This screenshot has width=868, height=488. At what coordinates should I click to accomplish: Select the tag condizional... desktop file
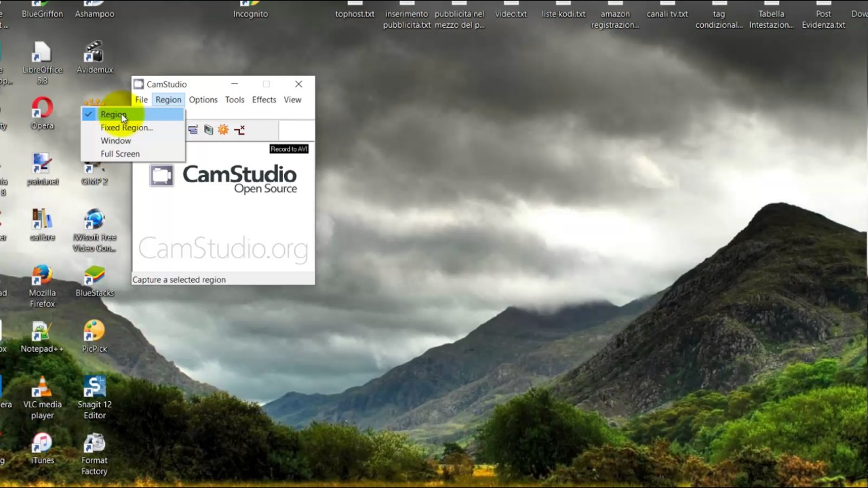pyautogui.click(x=719, y=19)
